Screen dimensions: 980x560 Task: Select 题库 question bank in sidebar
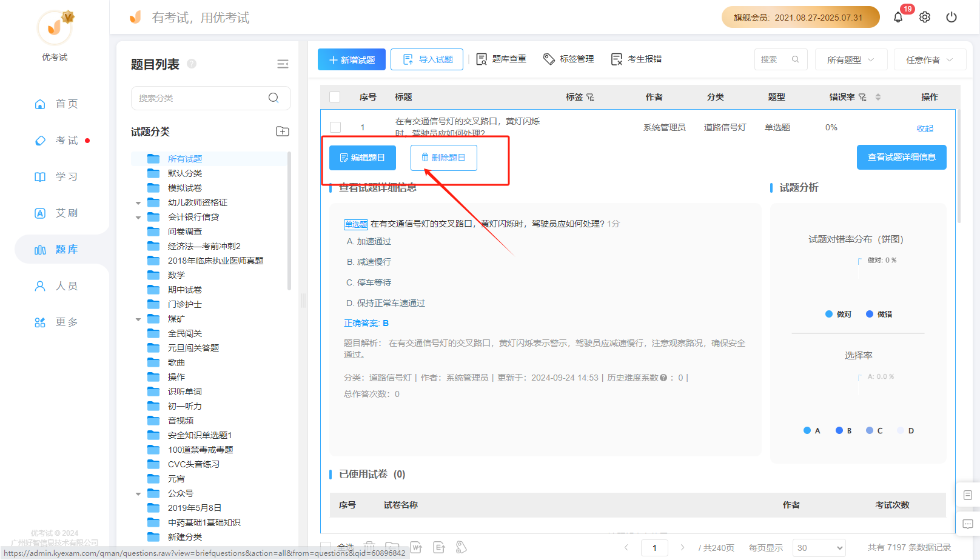coord(56,249)
